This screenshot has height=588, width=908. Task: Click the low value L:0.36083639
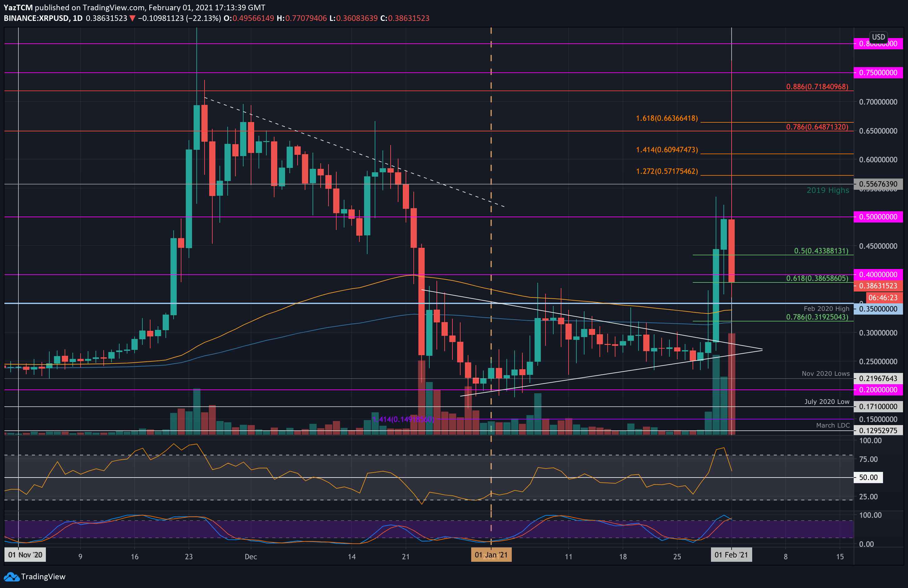(x=354, y=18)
